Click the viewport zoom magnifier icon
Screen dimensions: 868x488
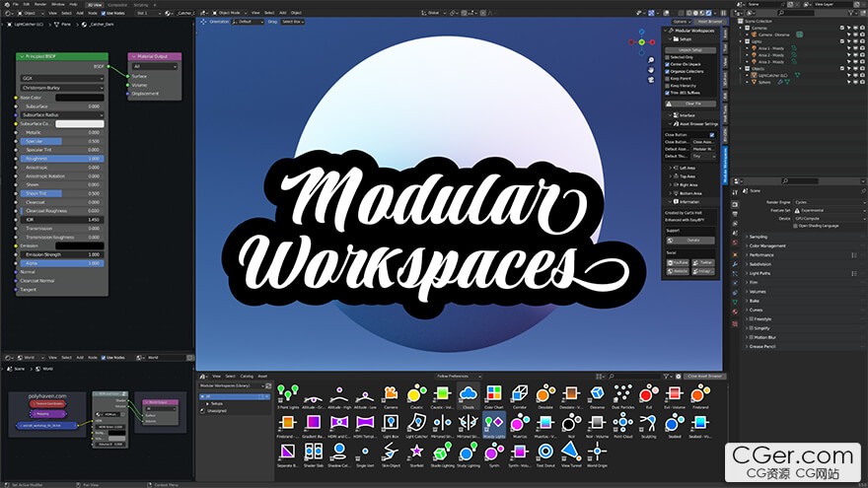click(x=651, y=60)
